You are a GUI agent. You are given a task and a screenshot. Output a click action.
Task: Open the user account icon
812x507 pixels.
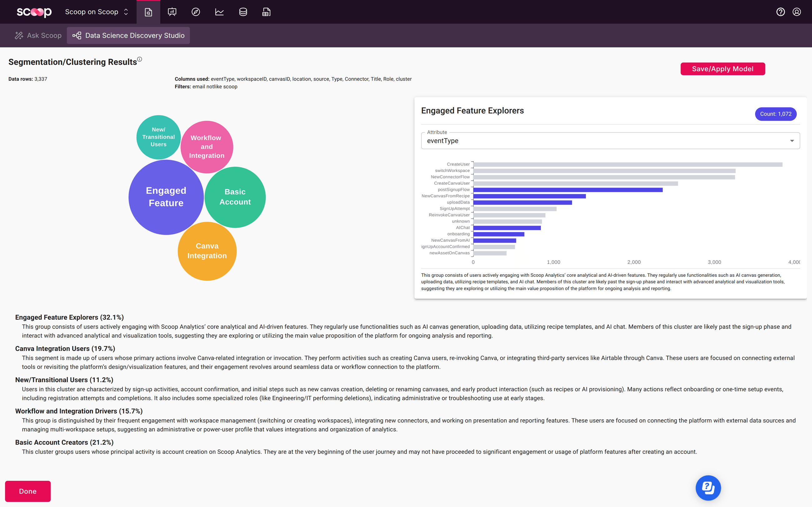pyautogui.click(x=797, y=12)
